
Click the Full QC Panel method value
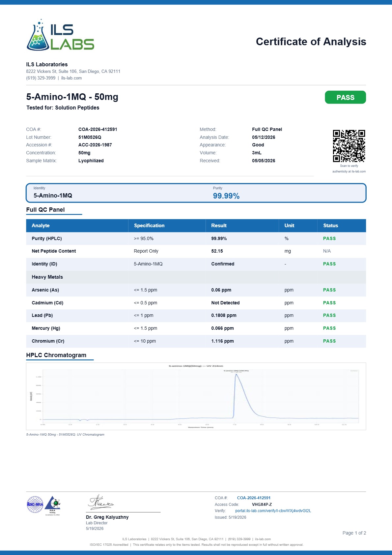click(267, 129)
